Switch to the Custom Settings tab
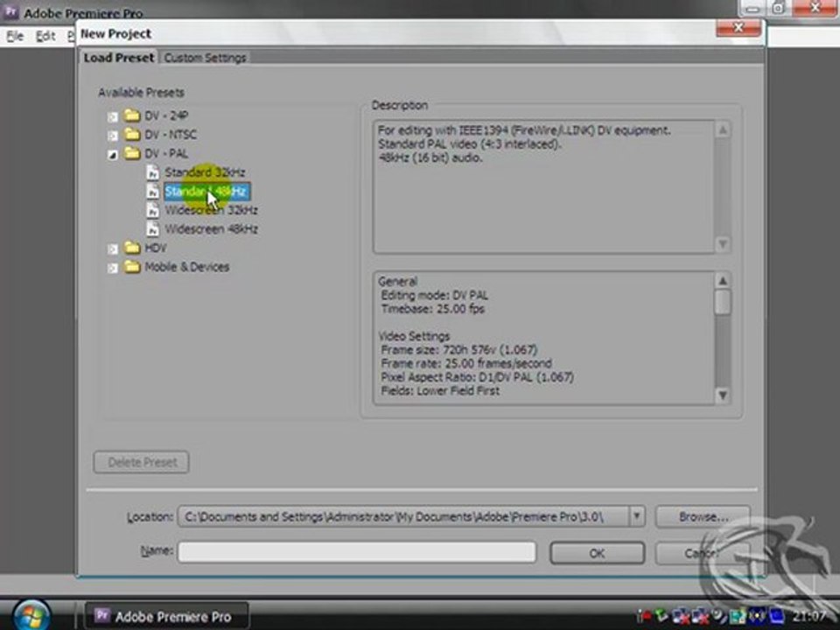The height and width of the screenshot is (630, 840). click(x=205, y=58)
